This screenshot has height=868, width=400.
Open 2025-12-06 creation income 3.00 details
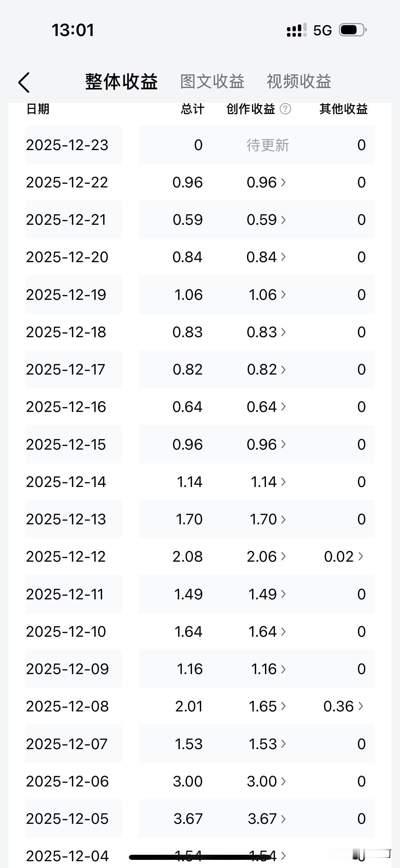click(266, 781)
